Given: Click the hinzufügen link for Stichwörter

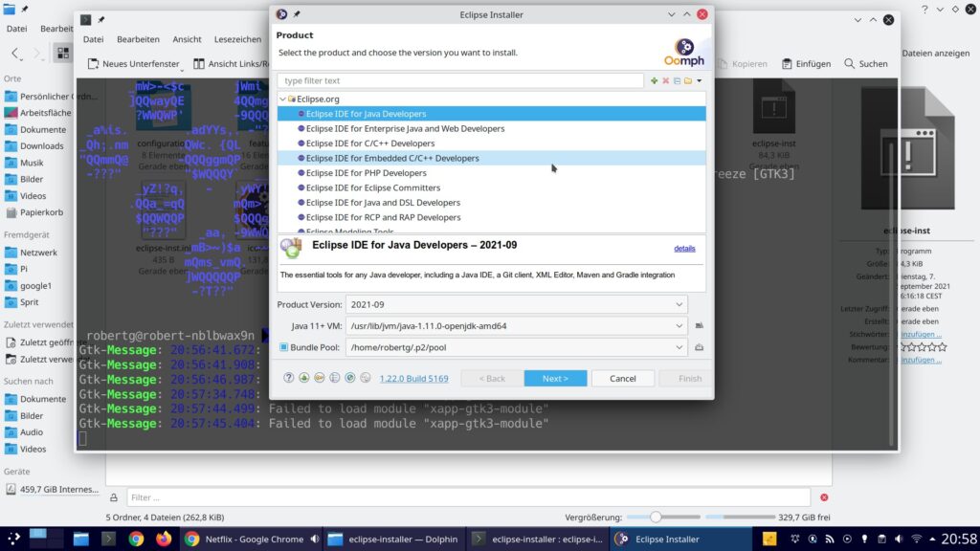Looking at the screenshot, I should tap(921, 334).
